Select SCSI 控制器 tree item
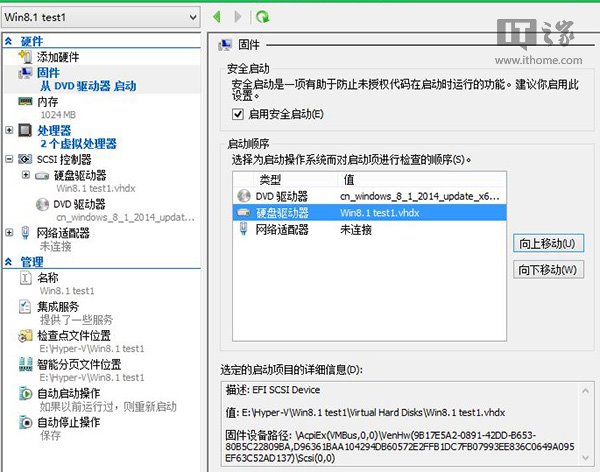Image resolution: width=600 pixels, height=472 pixels. tap(64, 159)
